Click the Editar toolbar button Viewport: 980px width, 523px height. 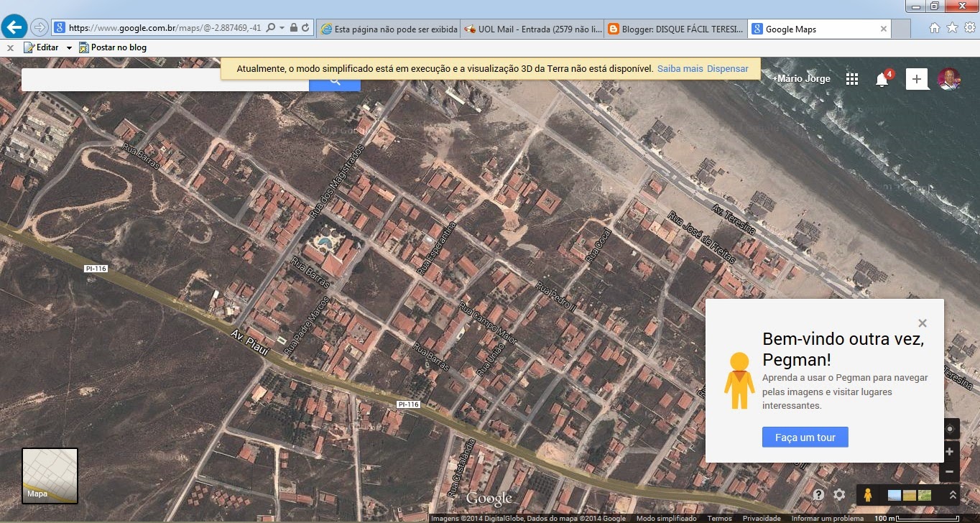[41, 47]
